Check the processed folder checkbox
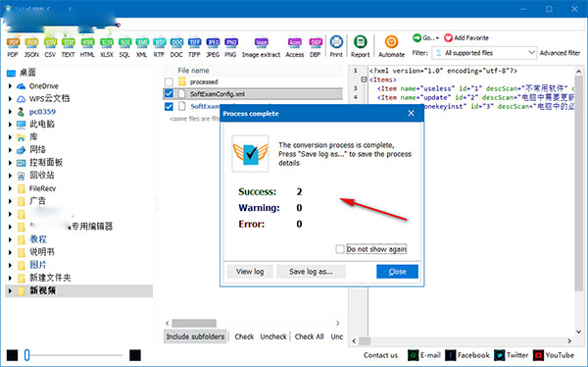Image resolution: width=588 pixels, height=367 pixels. pos(169,81)
